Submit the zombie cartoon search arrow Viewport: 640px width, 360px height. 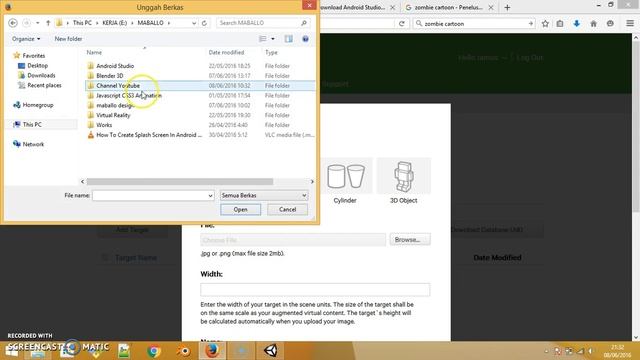(530, 24)
